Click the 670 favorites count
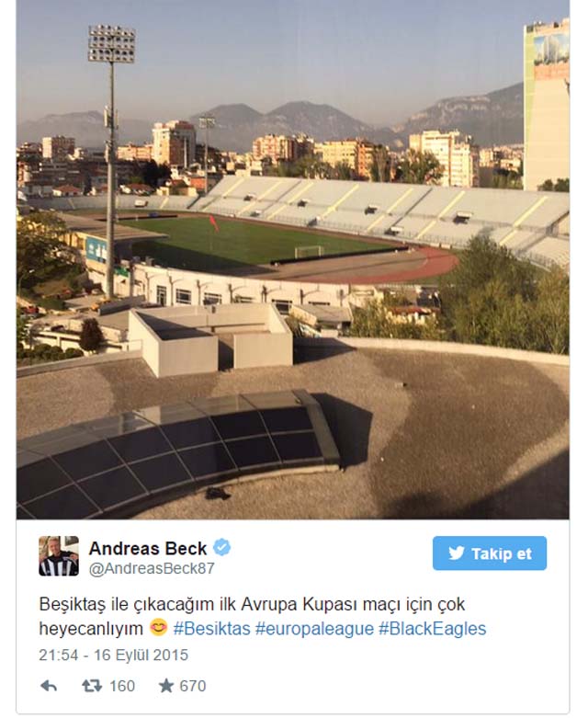 coord(193,686)
